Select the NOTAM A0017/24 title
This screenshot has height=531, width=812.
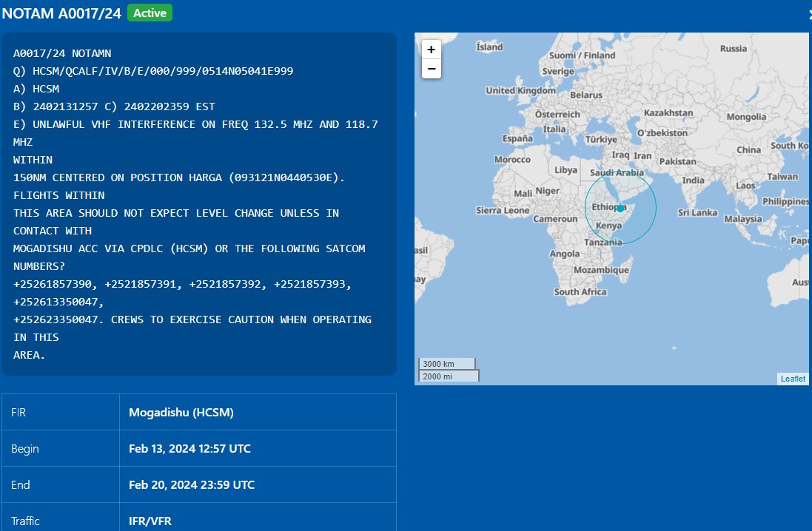61,13
